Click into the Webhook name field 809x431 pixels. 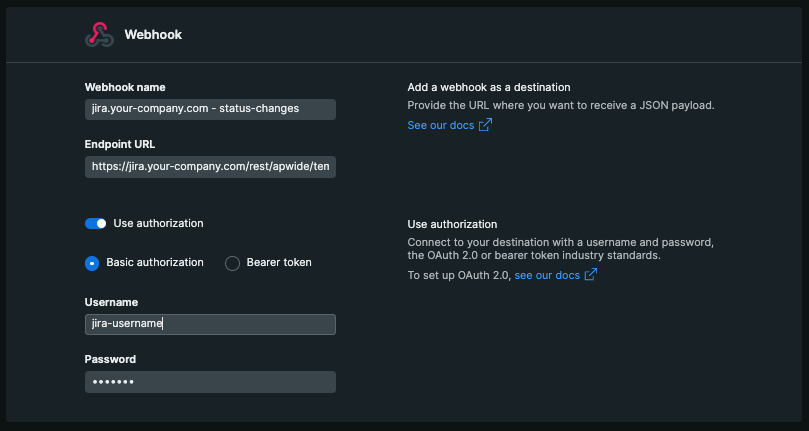click(x=210, y=109)
